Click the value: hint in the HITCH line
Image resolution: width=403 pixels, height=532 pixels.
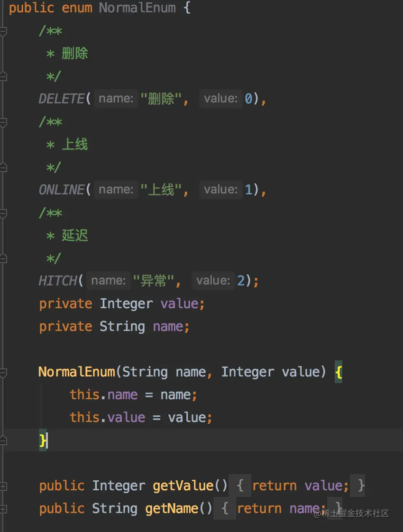213,280
